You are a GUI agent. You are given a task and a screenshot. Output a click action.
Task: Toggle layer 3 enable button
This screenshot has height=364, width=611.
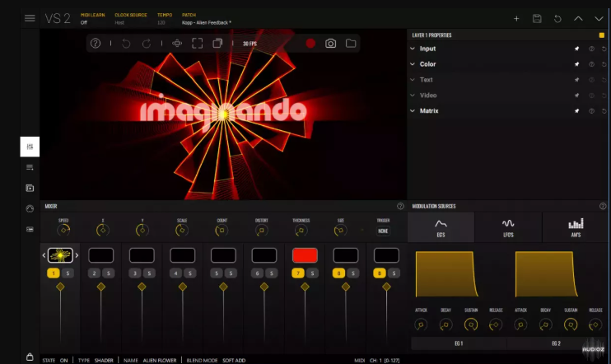[x=135, y=273]
